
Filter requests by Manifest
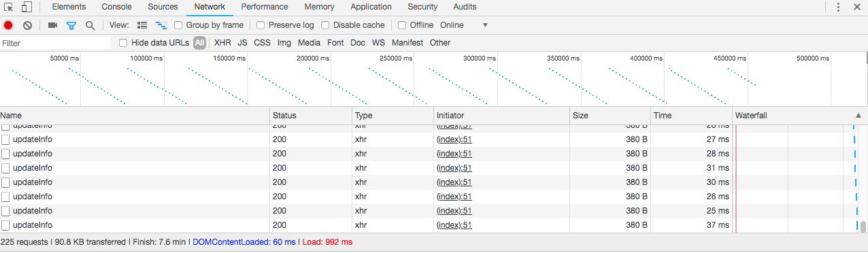[x=407, y=43]
